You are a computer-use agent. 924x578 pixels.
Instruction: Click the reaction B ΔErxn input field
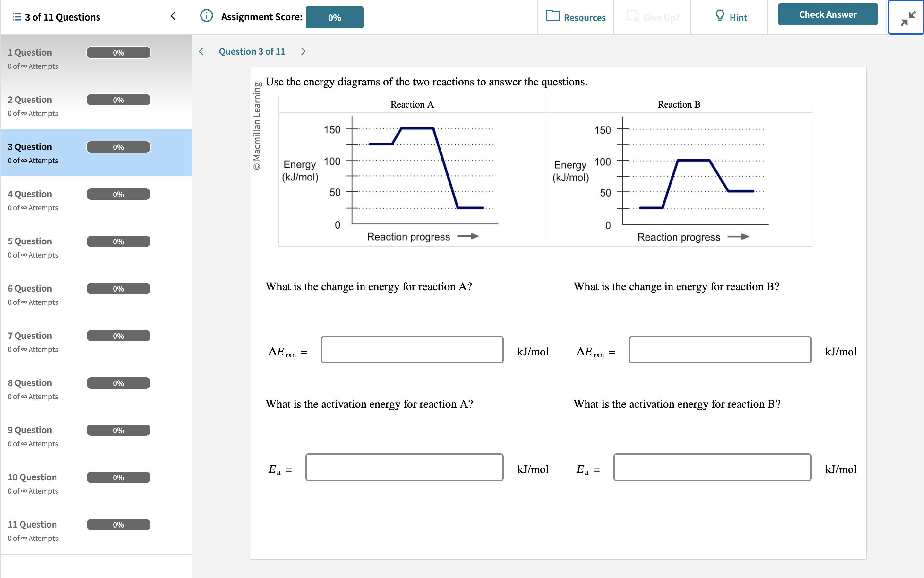click(720, 350)
